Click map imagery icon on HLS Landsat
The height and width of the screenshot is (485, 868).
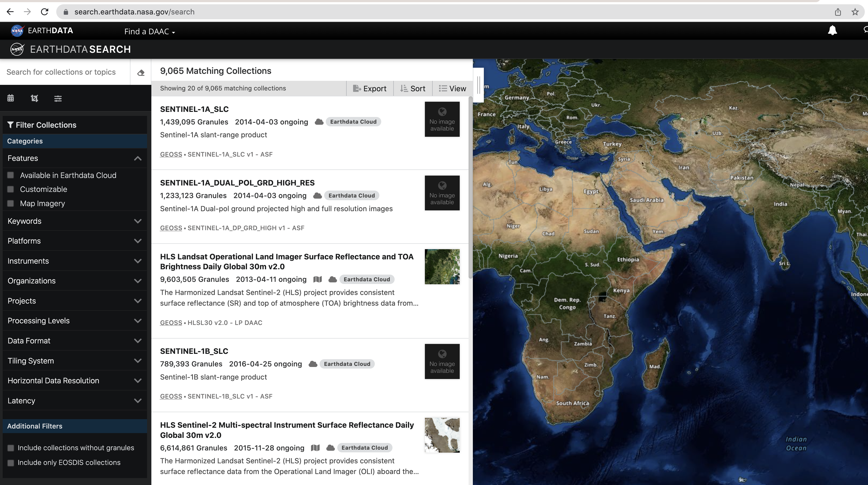point(317,279)
